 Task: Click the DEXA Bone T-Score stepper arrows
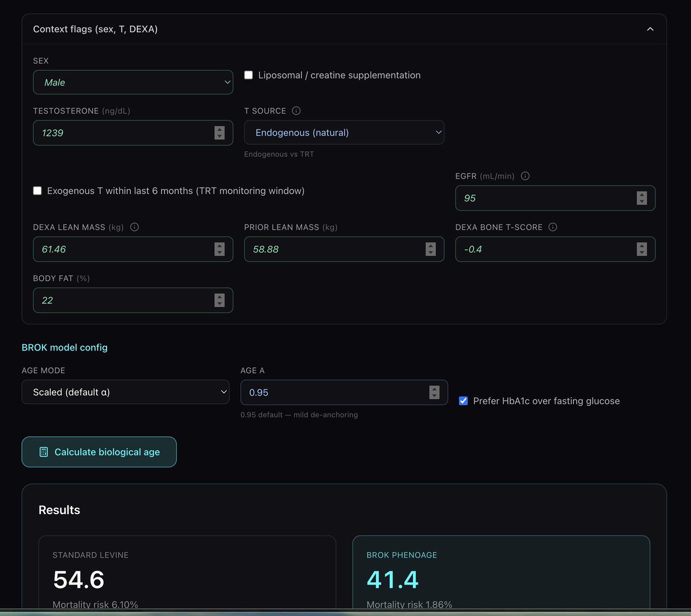tap(641, 249)
